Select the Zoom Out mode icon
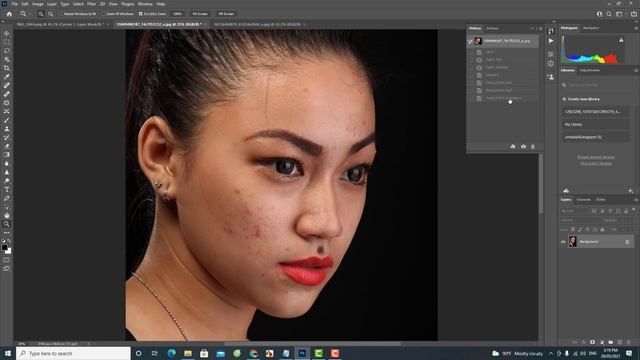 (51, 14)
